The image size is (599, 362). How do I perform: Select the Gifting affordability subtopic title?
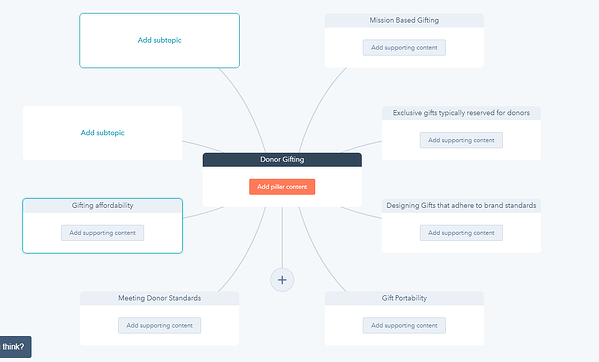102,205
